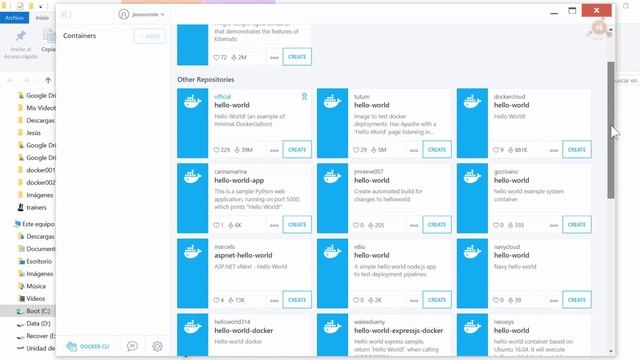
Task: Click the Other Repositories heading
Action: click(x=206, y=80)
